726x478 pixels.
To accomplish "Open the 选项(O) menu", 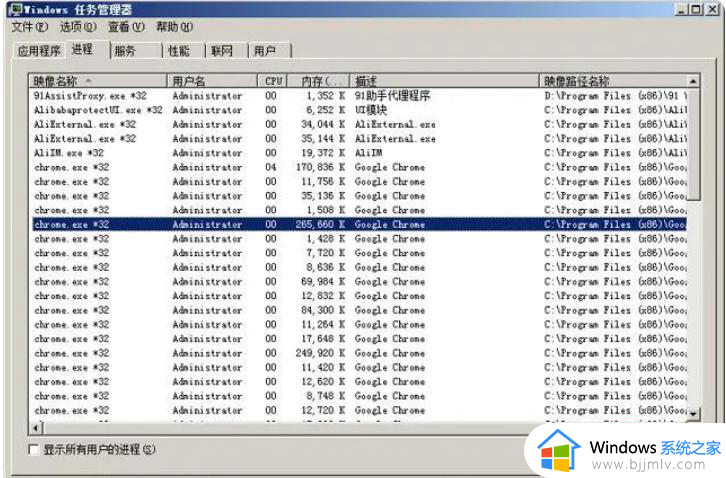I will 78,27.
